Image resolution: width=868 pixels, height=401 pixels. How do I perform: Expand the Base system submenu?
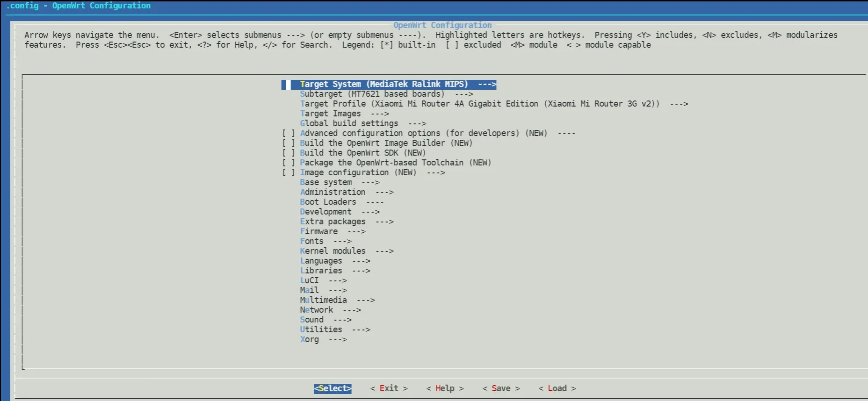click(340, 182)
